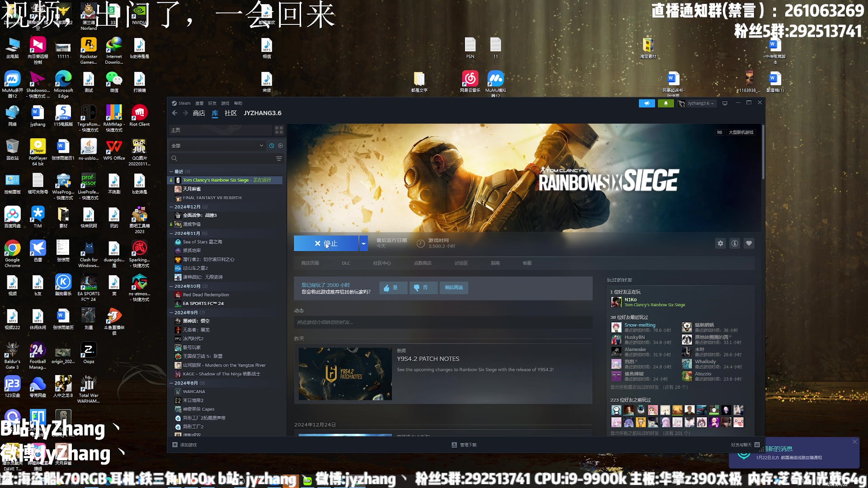Toggle sort by recent activity clock
868x488 pixels.
point(272,146)
